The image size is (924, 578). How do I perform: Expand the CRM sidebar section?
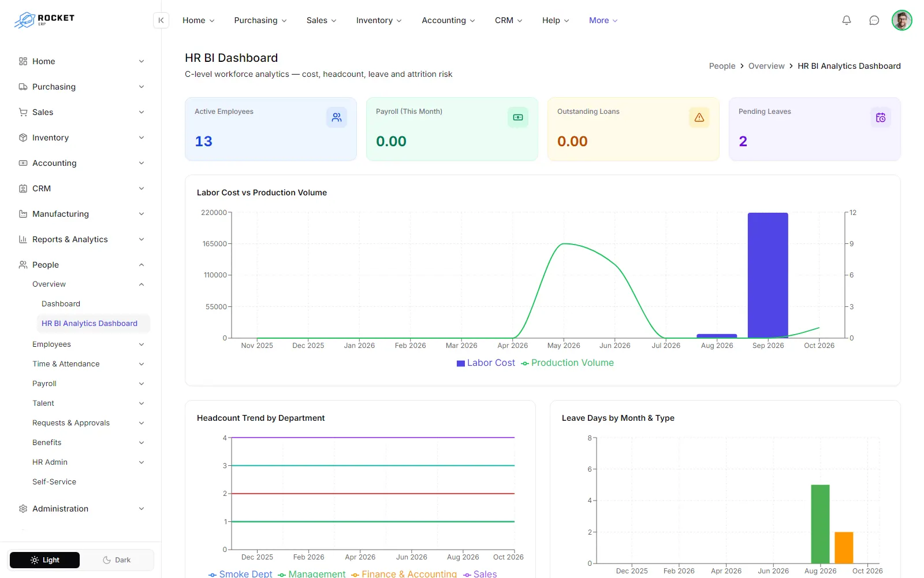81,188
